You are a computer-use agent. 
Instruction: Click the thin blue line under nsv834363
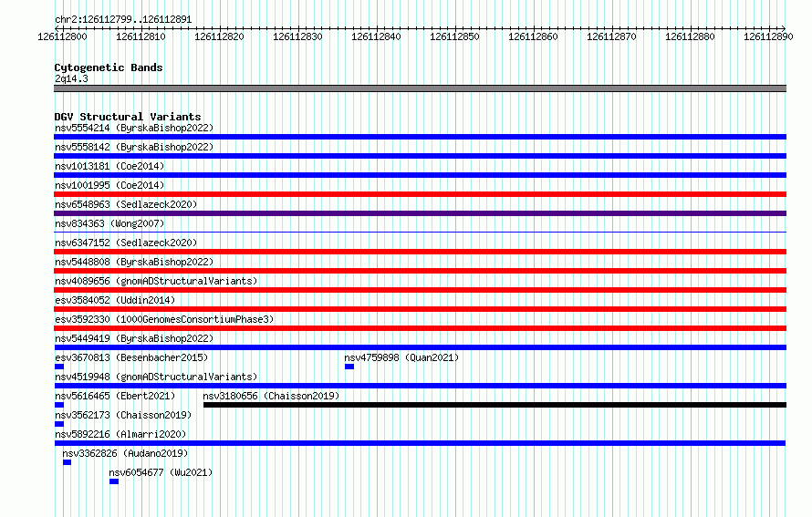click(420, 232)
